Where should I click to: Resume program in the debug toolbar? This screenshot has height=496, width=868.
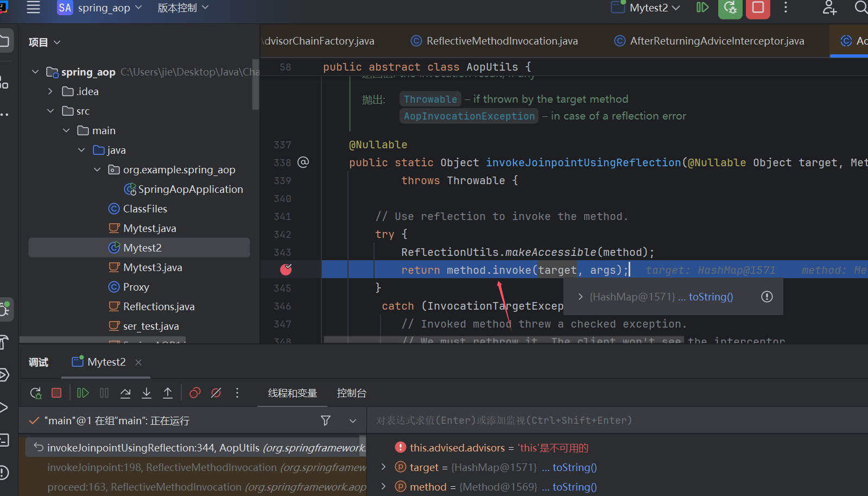[83, 393]
